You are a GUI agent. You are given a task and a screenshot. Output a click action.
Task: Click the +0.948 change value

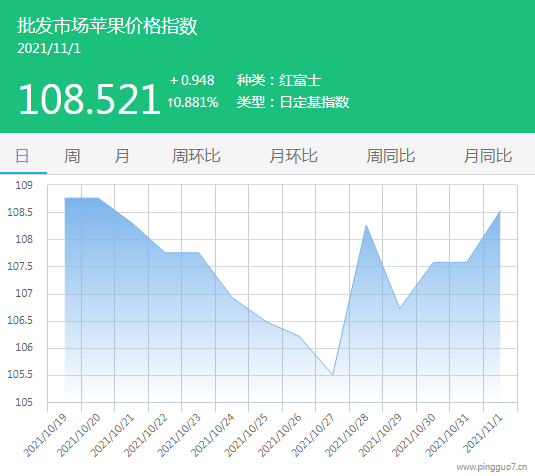click(192, 80)
